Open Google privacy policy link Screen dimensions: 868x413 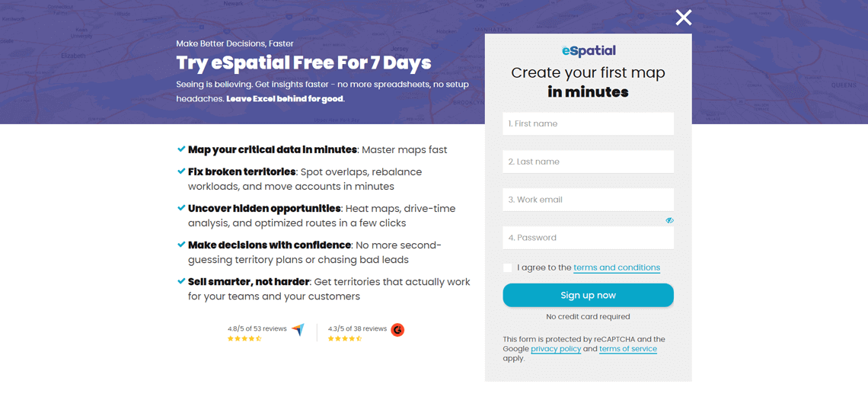[556, 349]
